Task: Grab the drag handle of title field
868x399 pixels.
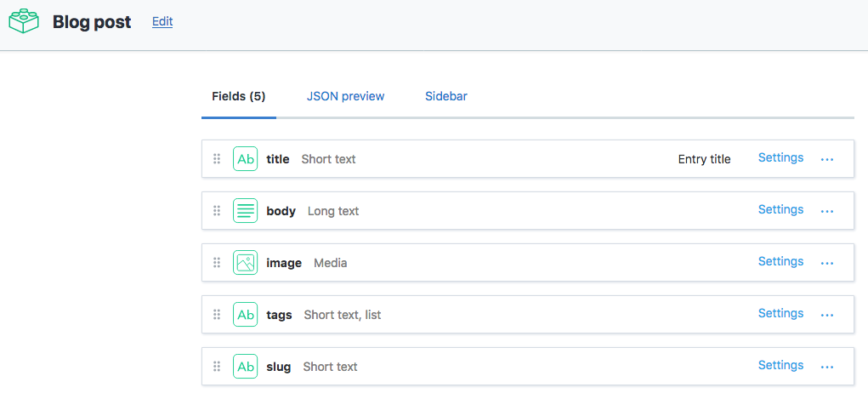Action: [x=217, y=159]
